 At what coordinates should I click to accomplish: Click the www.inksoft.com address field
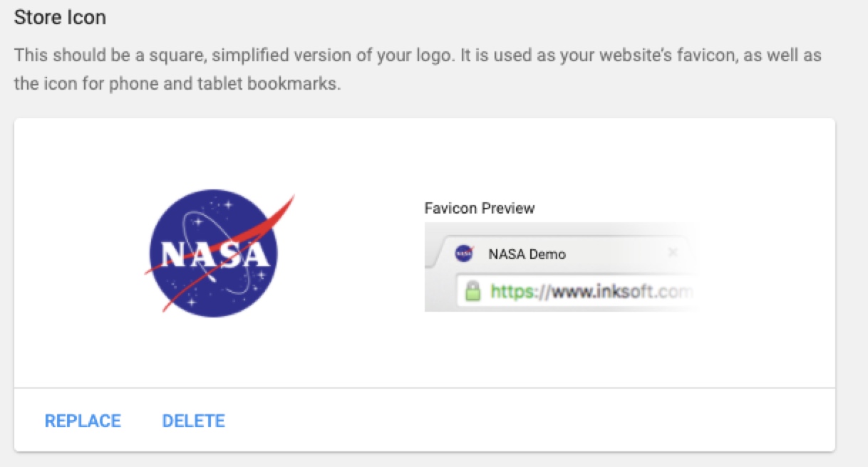pyautogui.click(x=620, y=292)
